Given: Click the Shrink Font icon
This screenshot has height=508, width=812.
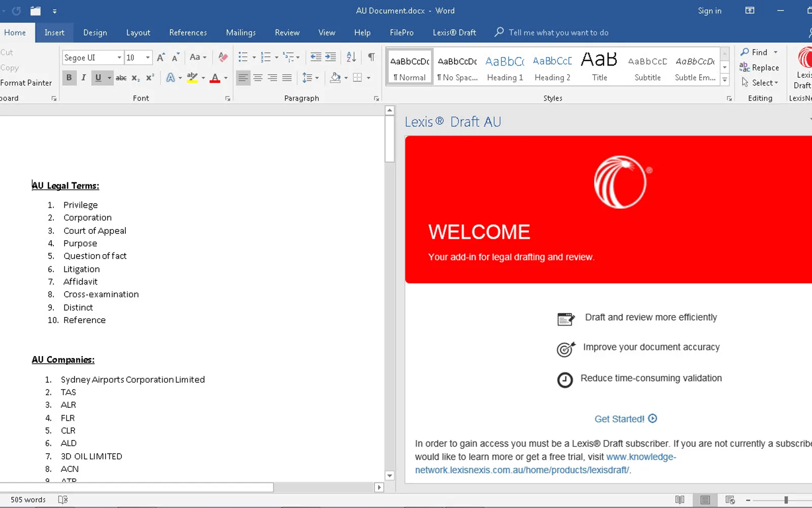Looking at the screenshot, I should click(x=175, y=57).
